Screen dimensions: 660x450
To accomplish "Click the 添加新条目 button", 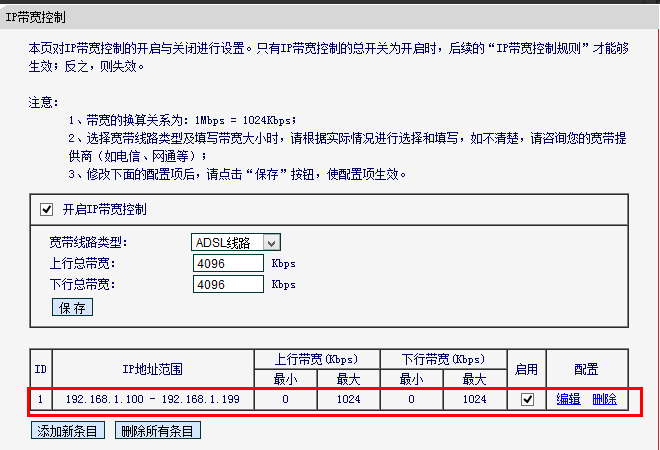I will pyautogui.click(x=68, y=431).
